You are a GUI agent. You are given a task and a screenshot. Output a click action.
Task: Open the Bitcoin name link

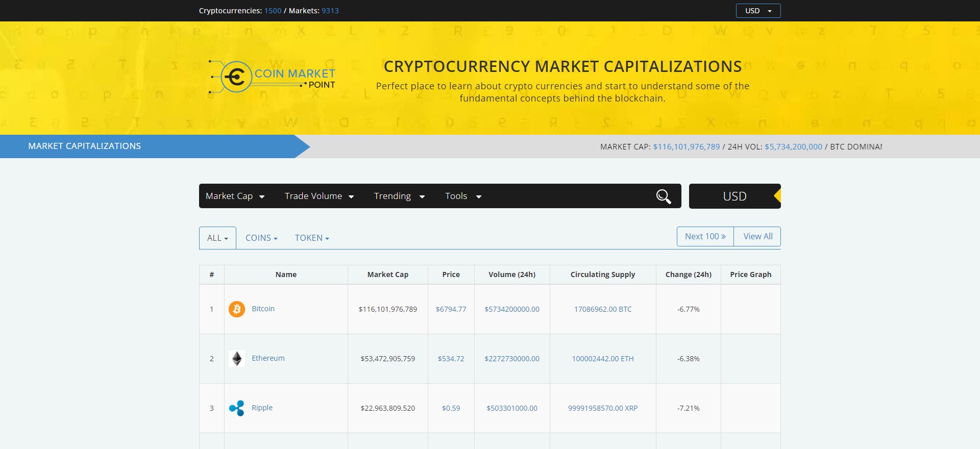click(x=263, y=309)
